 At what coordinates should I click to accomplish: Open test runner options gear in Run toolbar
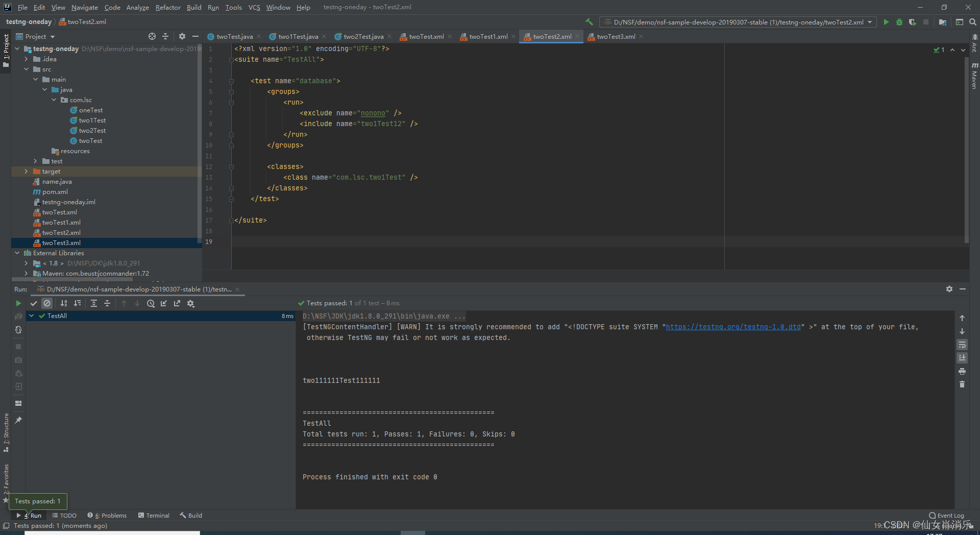tap(191, 303)
